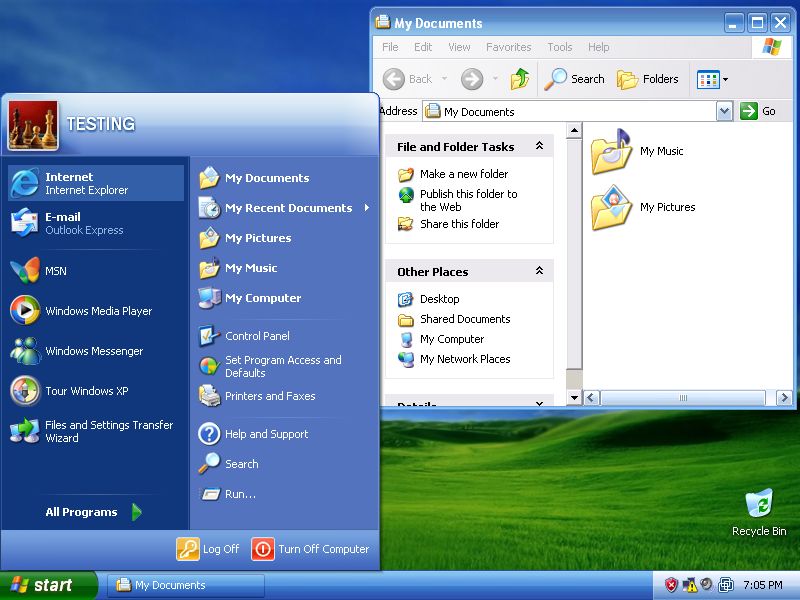Image resolution: width=800 pixels, height=600 pixels.
Task: Expand My Recent Documents submenu
Action: pos(285,208)
